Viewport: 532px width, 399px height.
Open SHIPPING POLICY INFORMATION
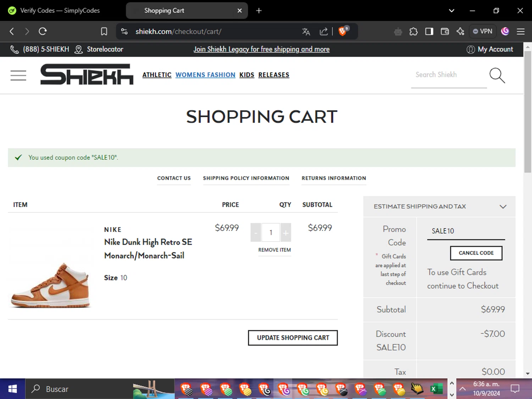246,178
